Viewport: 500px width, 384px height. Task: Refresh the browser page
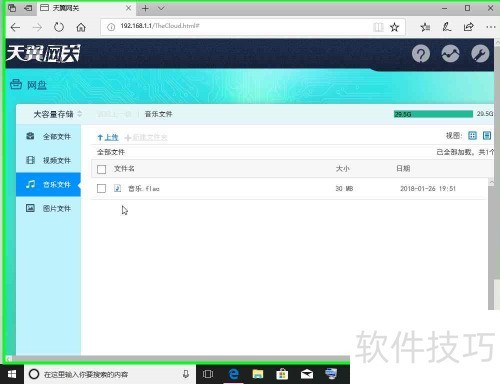(x=59, y=27)
